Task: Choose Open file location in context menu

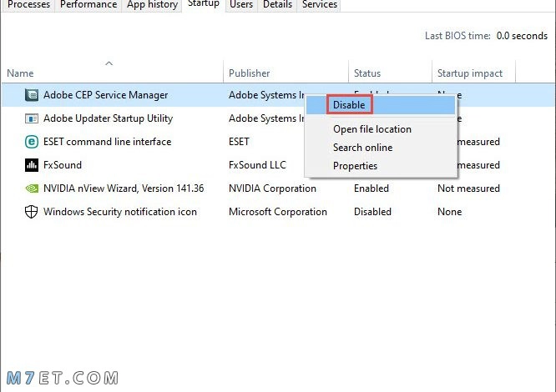Action: point(372,129)
